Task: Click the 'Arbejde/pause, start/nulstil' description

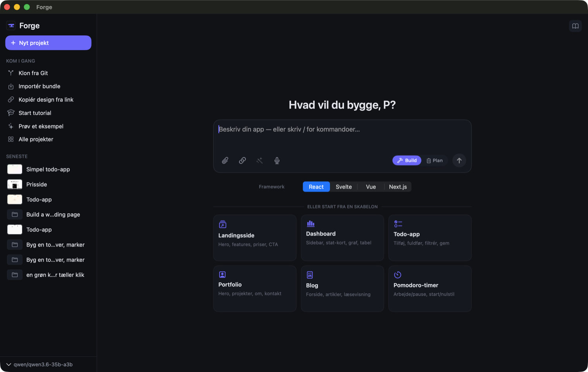Action: pos(424,294)
